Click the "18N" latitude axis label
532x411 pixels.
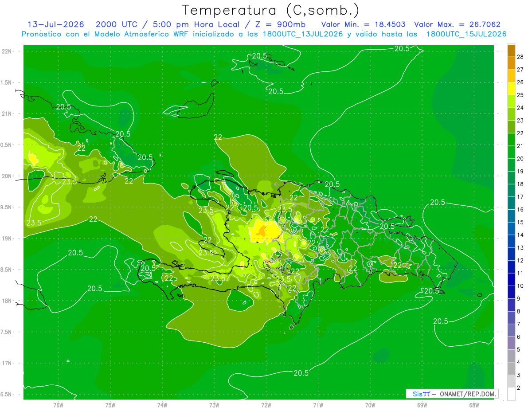click(x=7, y=301)
